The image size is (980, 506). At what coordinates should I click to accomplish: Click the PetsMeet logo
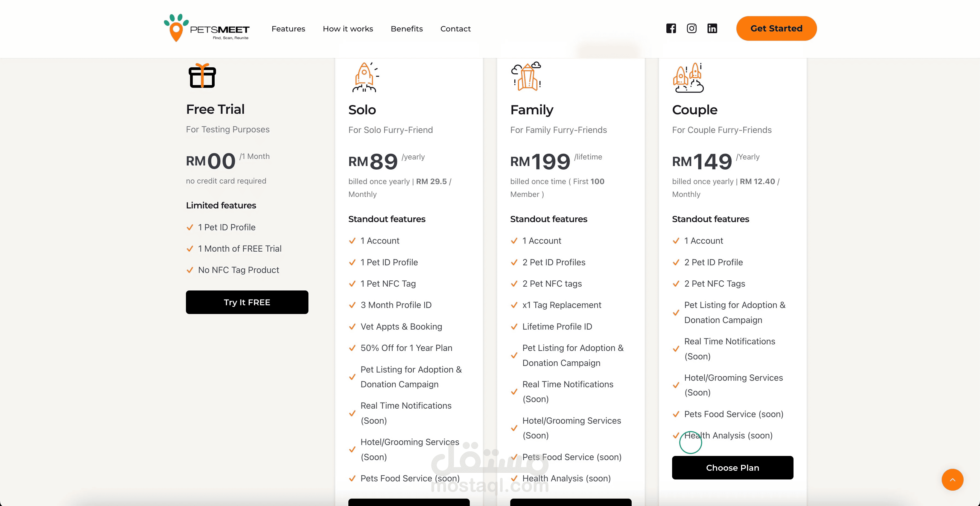point(206,28)
